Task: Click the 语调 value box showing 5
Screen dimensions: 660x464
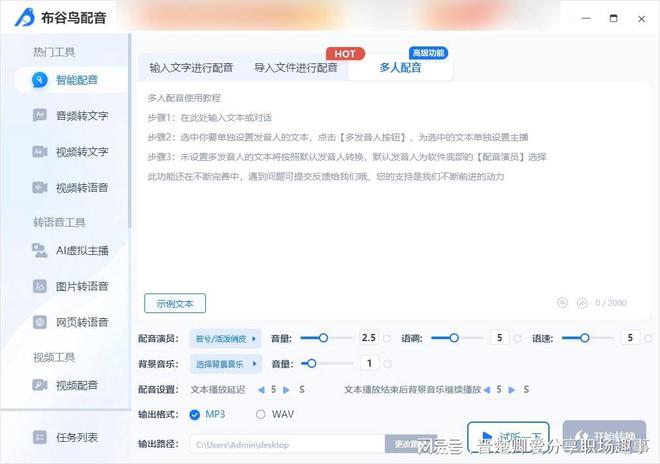Action: [500, 338]
